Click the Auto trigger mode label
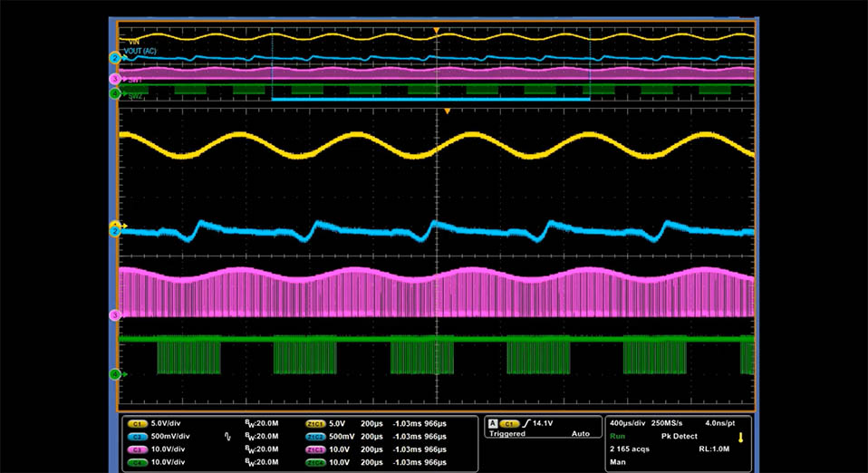The height and width of the screenshot is (473, 868). click(580, 434)
